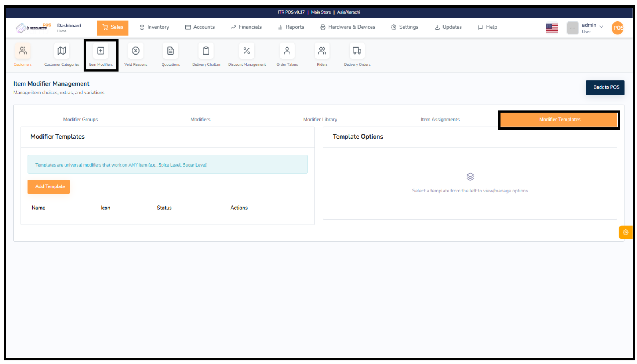Click the Add Template button
This screenshot has height=364, width=637.
49,186
